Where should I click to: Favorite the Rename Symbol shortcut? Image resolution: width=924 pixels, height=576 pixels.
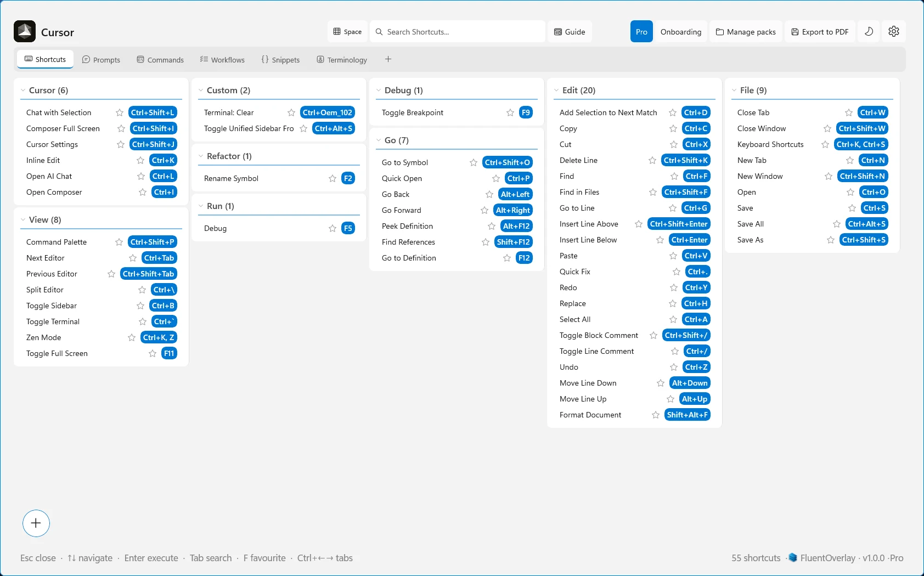pos(331,178)
